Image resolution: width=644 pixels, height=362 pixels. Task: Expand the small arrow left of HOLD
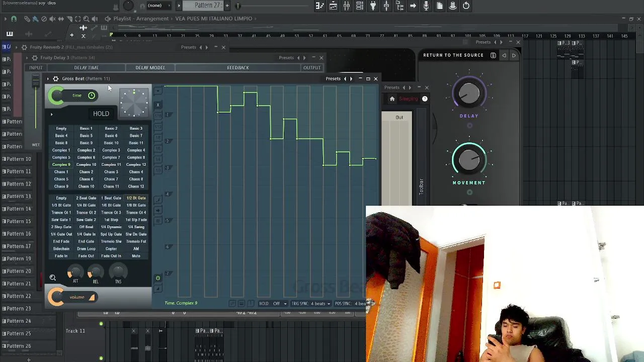(x=51, y=115)
